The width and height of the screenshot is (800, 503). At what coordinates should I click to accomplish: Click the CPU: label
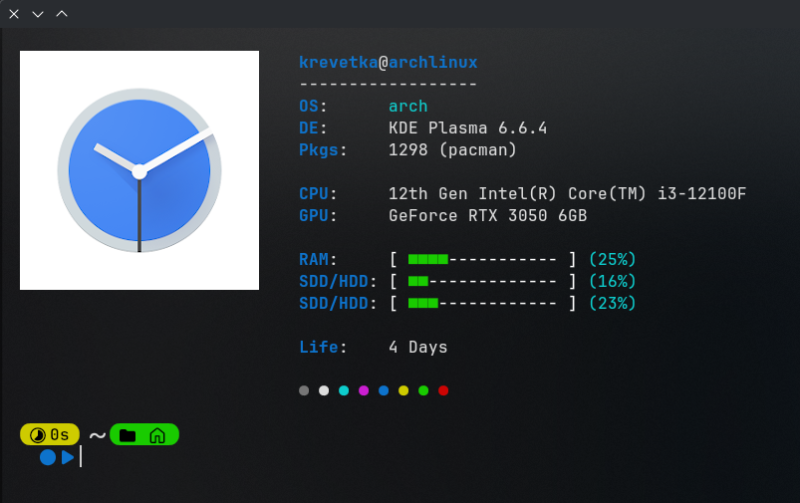coord(318,194)
